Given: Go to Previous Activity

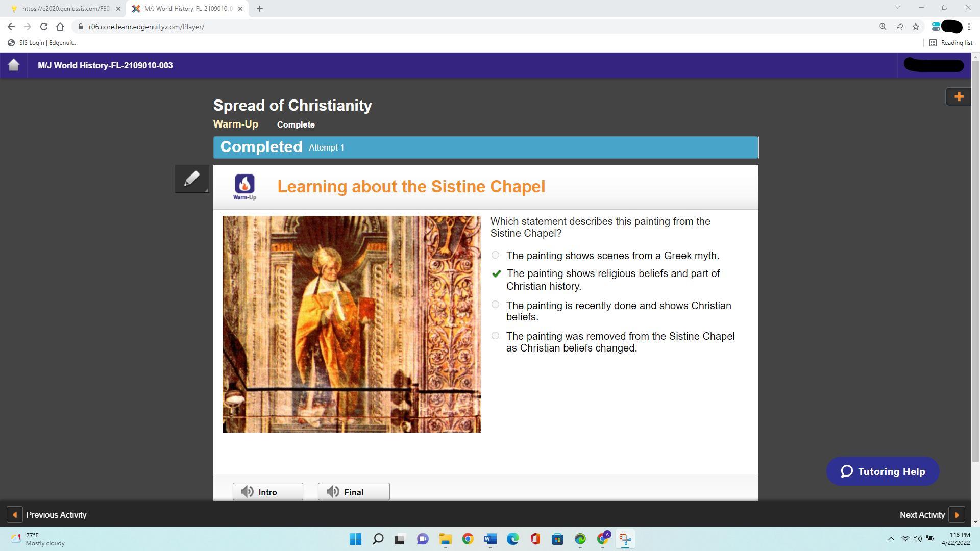Looking at the screenshot, I should (x=47, y=515).
